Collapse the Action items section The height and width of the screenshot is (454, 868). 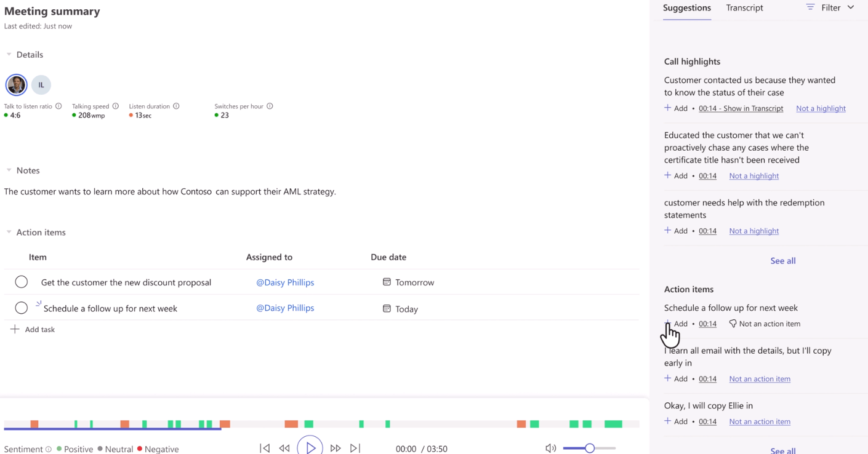[9, 232]
